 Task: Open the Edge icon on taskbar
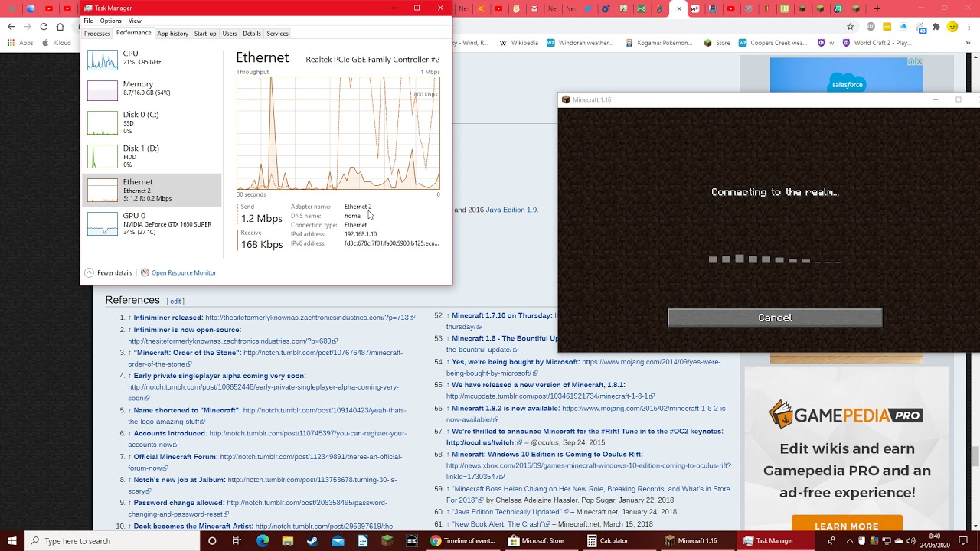tap(263, 540)
